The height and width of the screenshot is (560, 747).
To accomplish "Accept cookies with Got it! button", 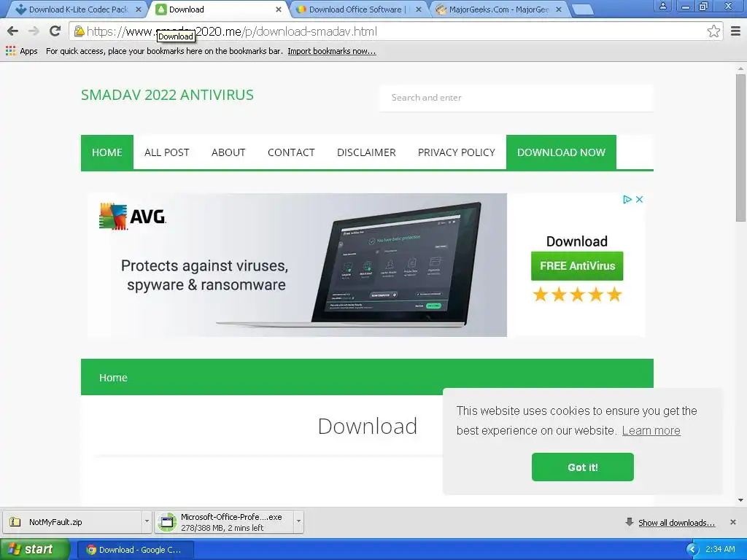I will point(583,467).
